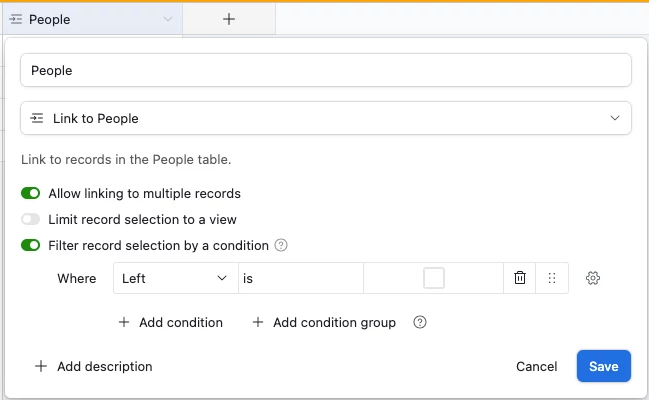Delete the Left filter condition with trash icon
Screen dimensions: 649x400
519,278
